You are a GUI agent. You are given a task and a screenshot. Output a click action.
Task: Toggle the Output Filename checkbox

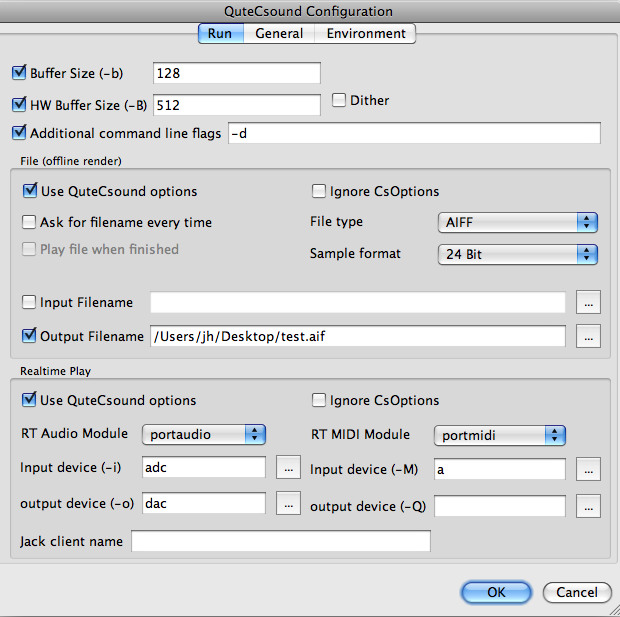29,336
